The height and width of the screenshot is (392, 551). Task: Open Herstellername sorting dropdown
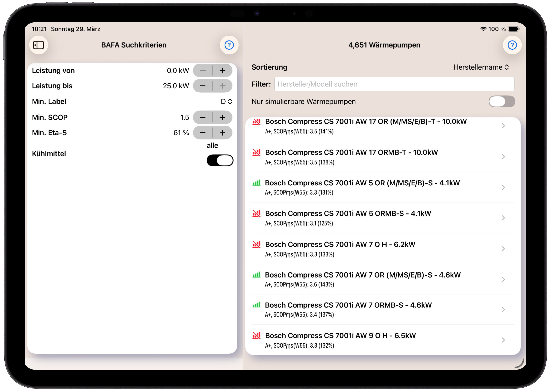[x=481, y=67]
